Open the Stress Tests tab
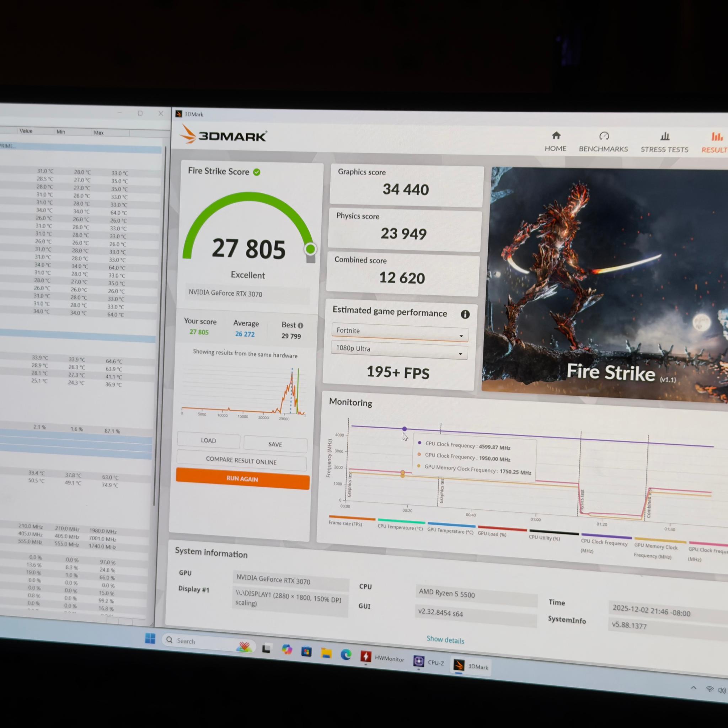The width and height of the screenshot is (728, 728). pyautogui.click(x=664, y=143)
